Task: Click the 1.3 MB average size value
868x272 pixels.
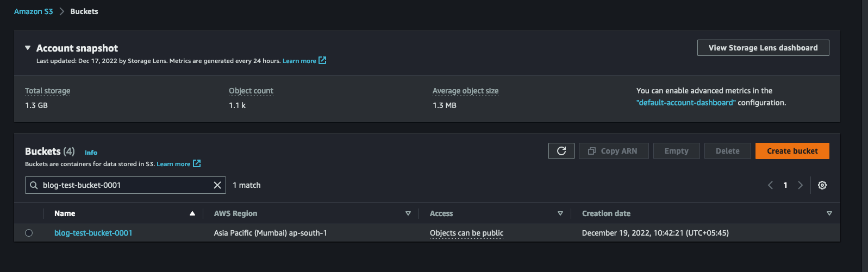Action: (445, 105)
